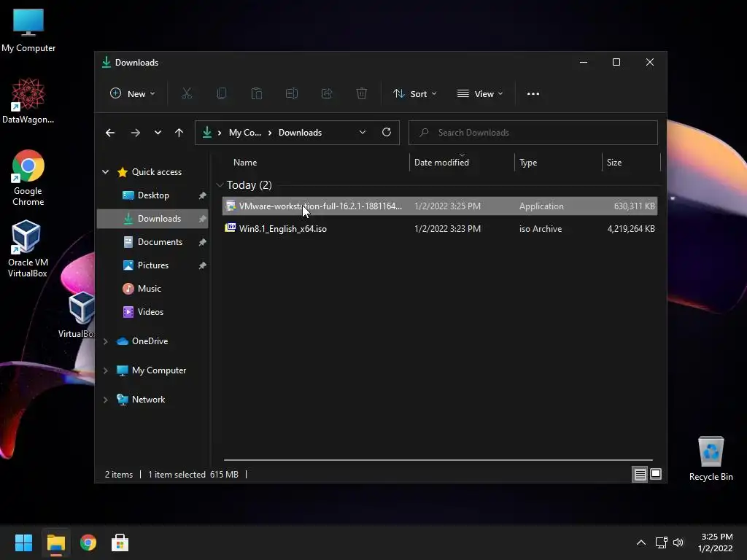
Task: Expand My Computer in navigation pane
Action: coord(105,370)
